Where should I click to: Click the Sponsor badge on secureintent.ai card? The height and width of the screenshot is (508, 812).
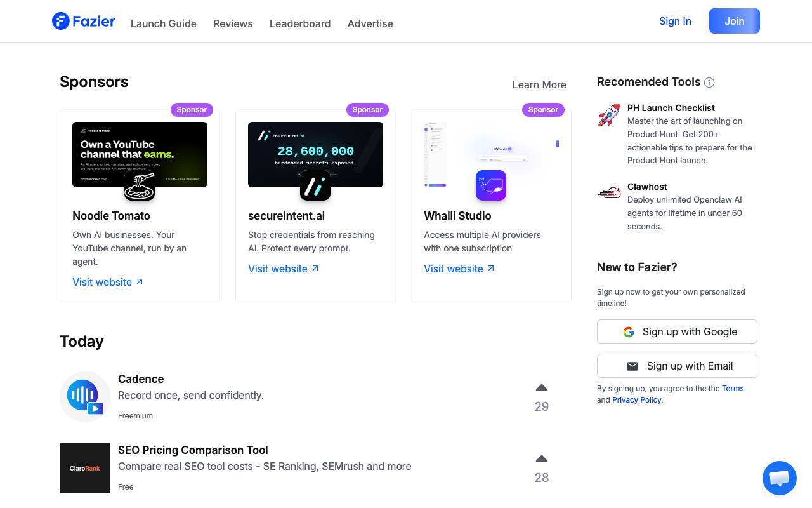367,109
